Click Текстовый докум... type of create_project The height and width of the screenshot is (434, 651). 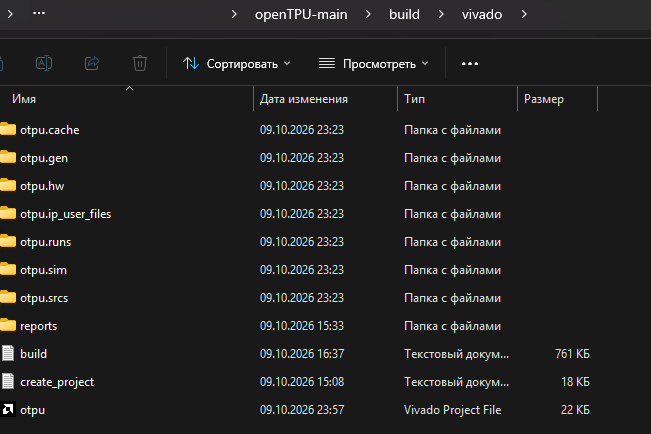[x=456, y=382]
